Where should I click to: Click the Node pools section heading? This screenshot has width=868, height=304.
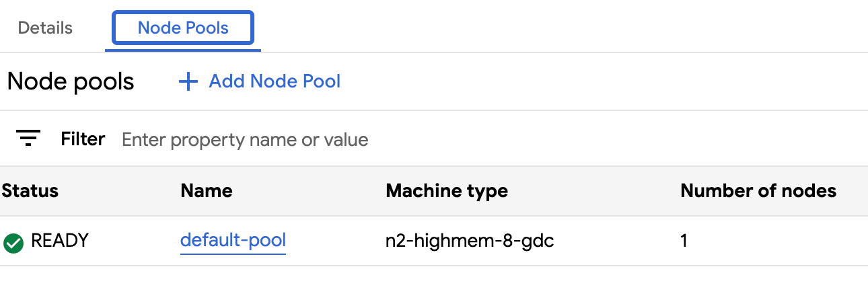coord(71,82)
